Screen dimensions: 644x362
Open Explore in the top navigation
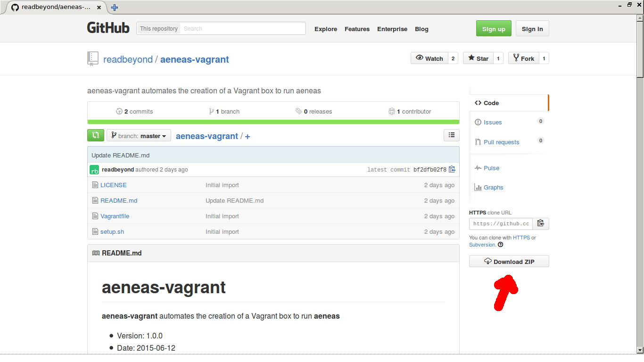coord(326,29)
